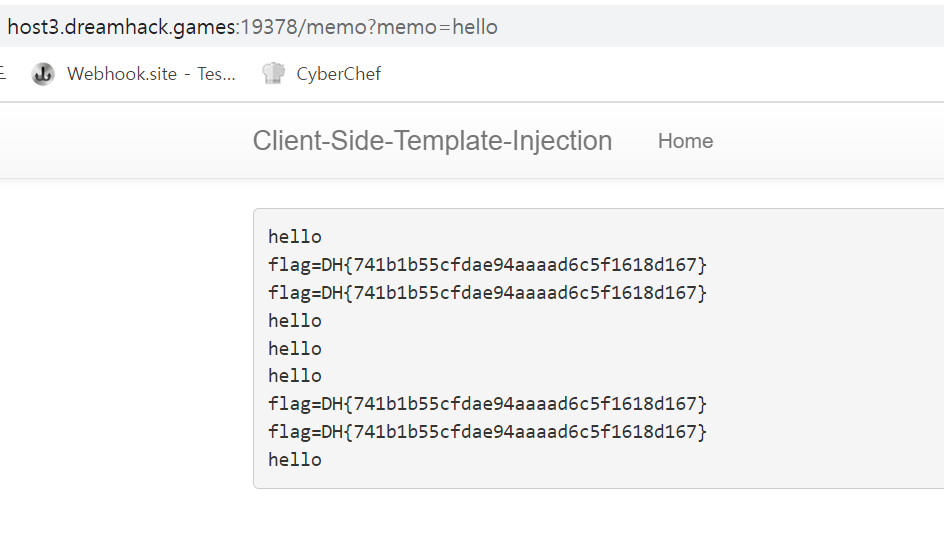Click the last hello line in memo

pyautogui.click(x=295, y=460)
